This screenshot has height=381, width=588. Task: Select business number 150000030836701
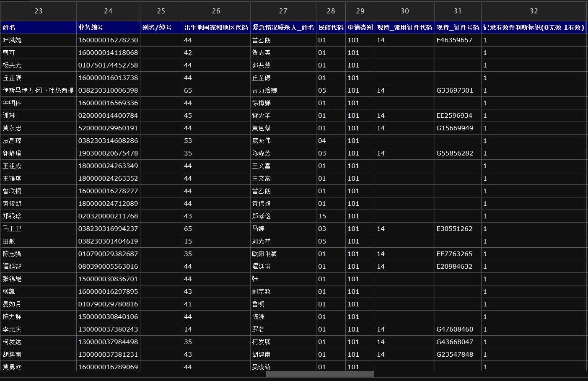click(x=108, y=279)
